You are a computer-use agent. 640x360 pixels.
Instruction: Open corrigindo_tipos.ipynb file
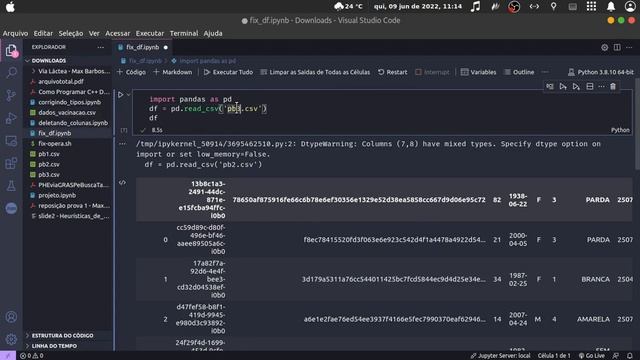click(69, 102)
